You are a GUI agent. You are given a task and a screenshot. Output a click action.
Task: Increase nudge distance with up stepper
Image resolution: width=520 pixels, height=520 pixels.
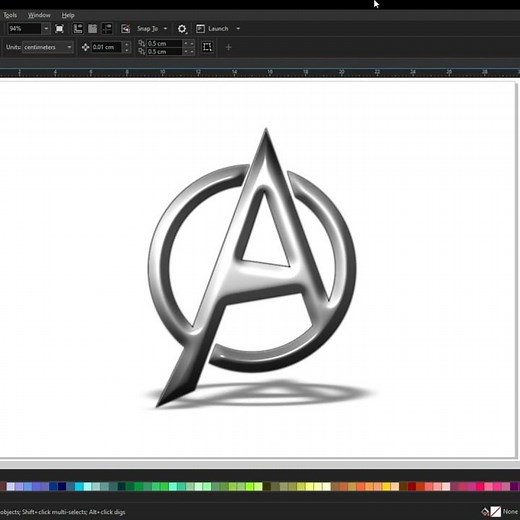pyautogui.click(x=126, y=44)
